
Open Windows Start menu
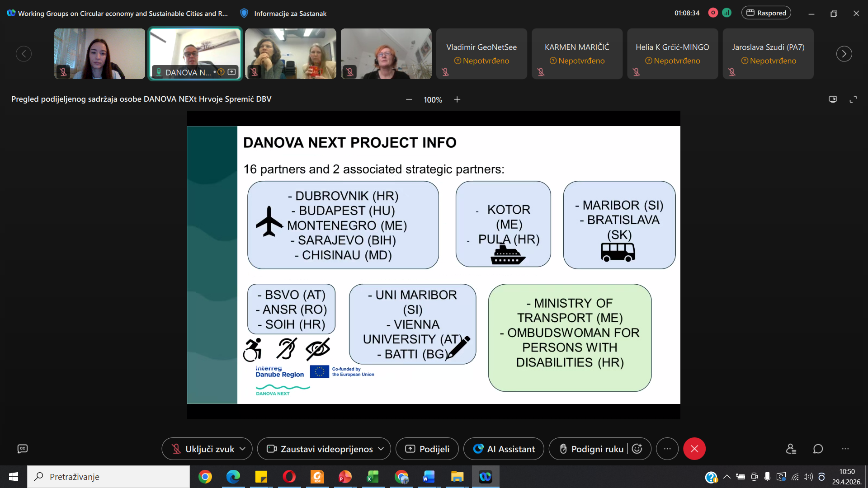14,477
